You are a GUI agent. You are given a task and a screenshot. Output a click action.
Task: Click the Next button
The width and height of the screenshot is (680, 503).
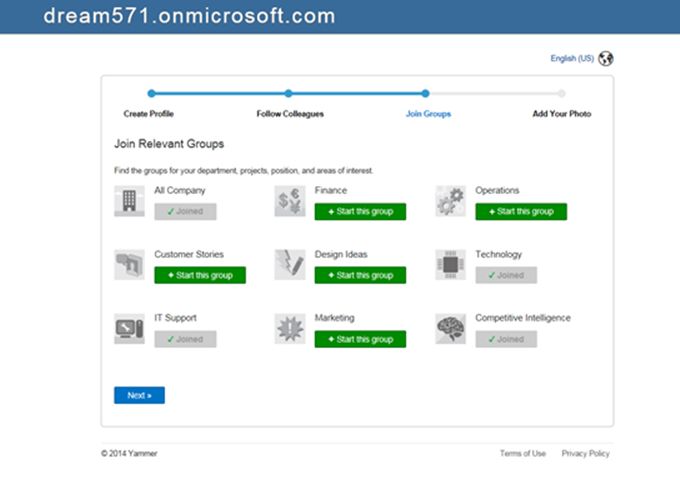click(x=139, y=395)
